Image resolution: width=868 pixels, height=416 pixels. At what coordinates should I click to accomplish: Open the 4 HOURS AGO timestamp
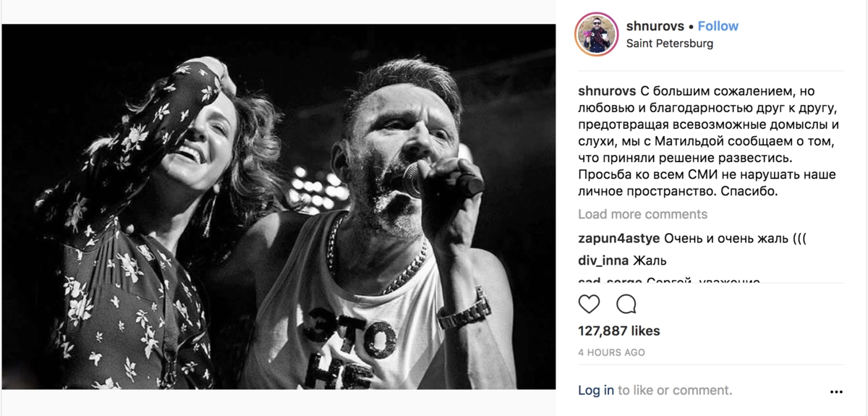tap(611, 352)
